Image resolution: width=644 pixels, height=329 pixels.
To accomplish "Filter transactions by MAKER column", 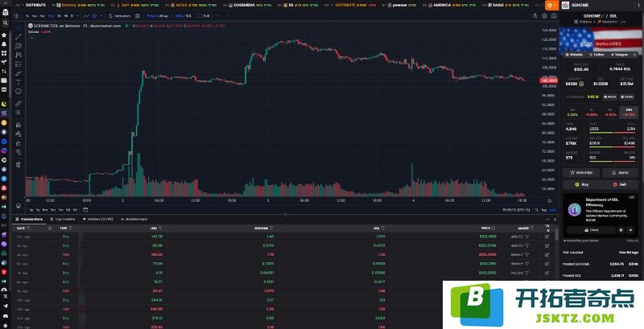I will [532, 228].
